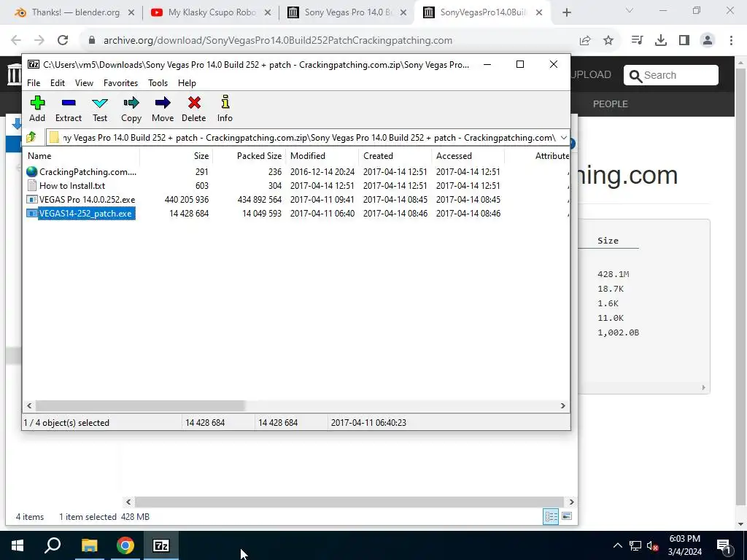747x560 pixels.
Task: Open Chrome three-dot menu
Action: coord(731,41)
